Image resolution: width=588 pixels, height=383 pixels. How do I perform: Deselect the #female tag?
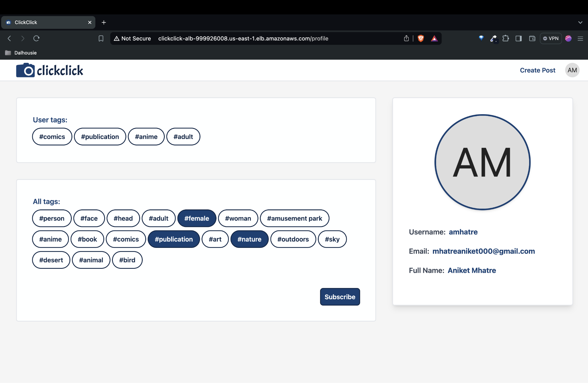coord(197,218)
